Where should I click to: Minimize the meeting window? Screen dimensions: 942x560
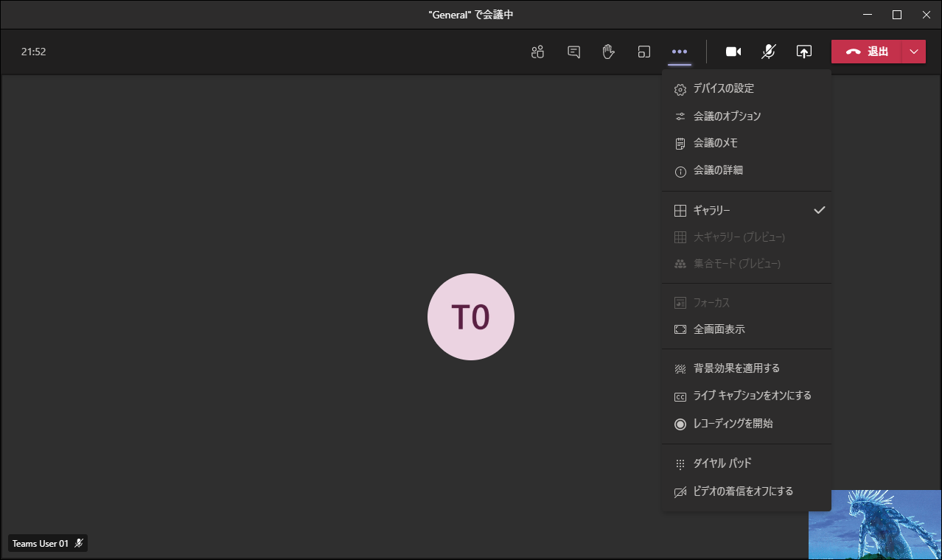(x=868, y=15)
